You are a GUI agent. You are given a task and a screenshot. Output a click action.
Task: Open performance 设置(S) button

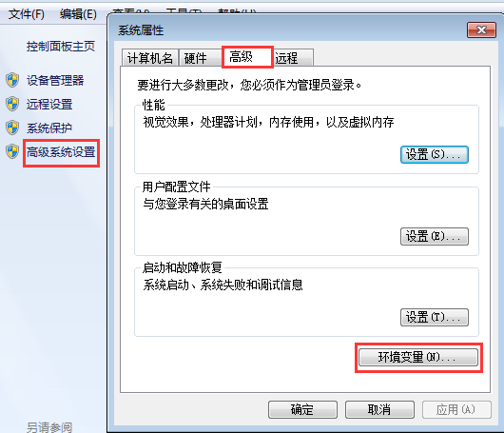point(435,155)
